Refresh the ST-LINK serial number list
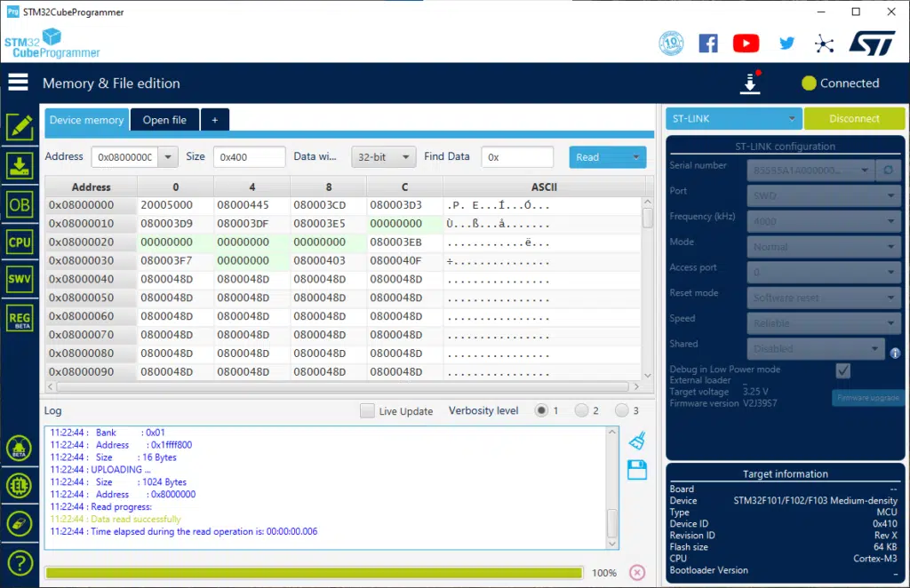Viewport: 910px width, 588px height. (x=888, y=171)
